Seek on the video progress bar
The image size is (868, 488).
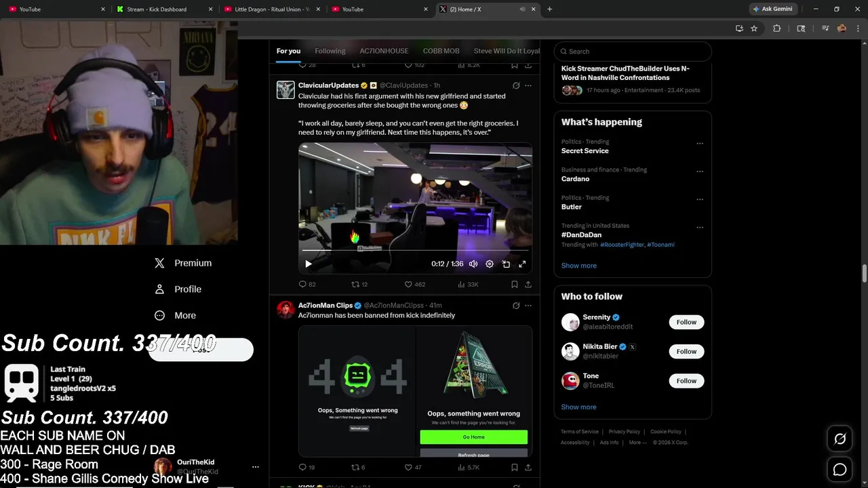[x=415, y=250]
